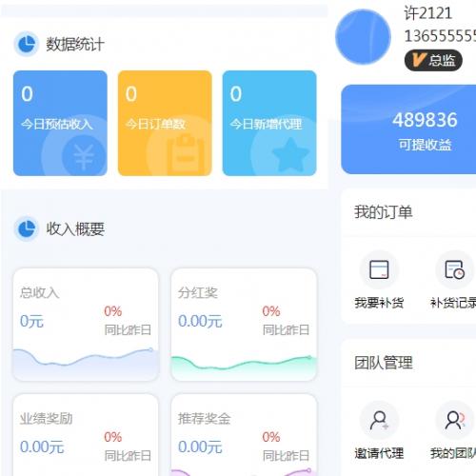The image size is (476, 476).
Task: Click the 489836 earnings value
Action: pos(425,120)
